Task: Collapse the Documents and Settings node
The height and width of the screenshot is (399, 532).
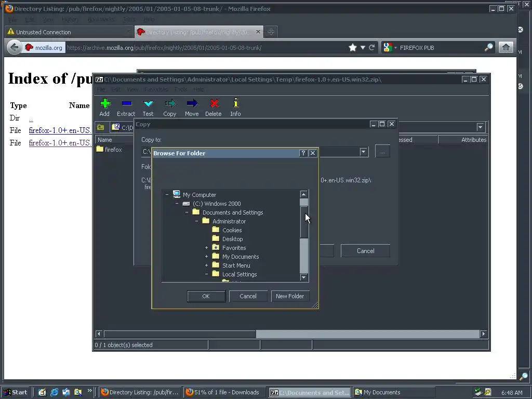Action: (x=187, y=212)
